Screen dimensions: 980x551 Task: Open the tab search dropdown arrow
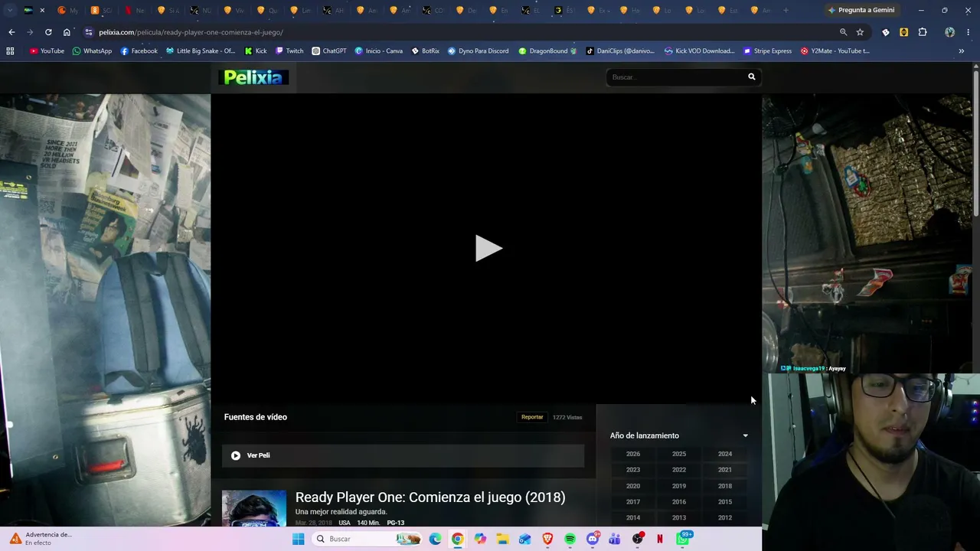10,10
